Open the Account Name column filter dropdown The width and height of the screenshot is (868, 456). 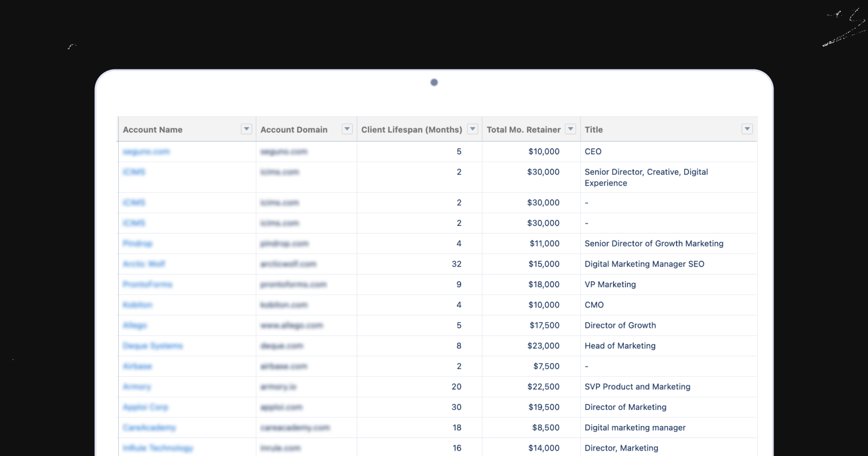246,129
